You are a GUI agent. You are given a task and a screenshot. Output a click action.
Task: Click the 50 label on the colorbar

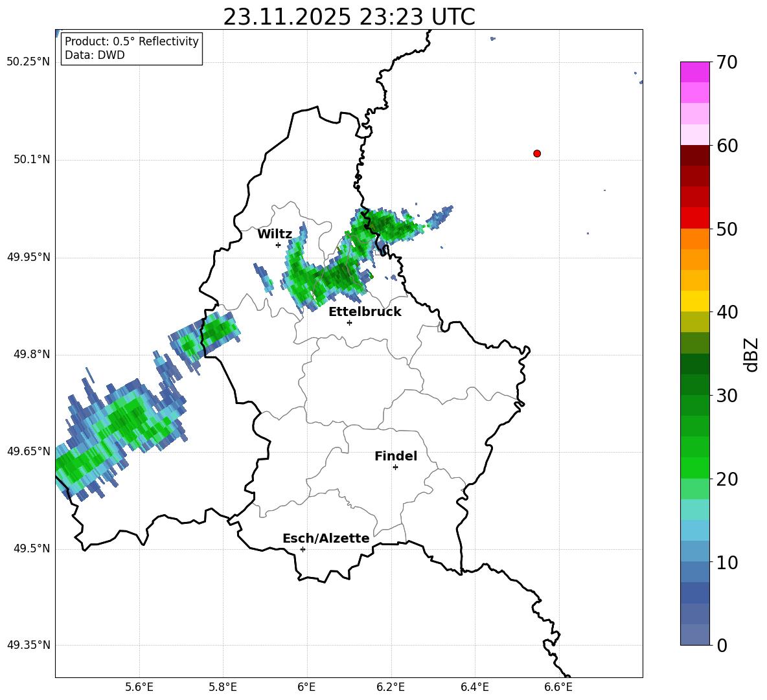[x=726, y=229]
